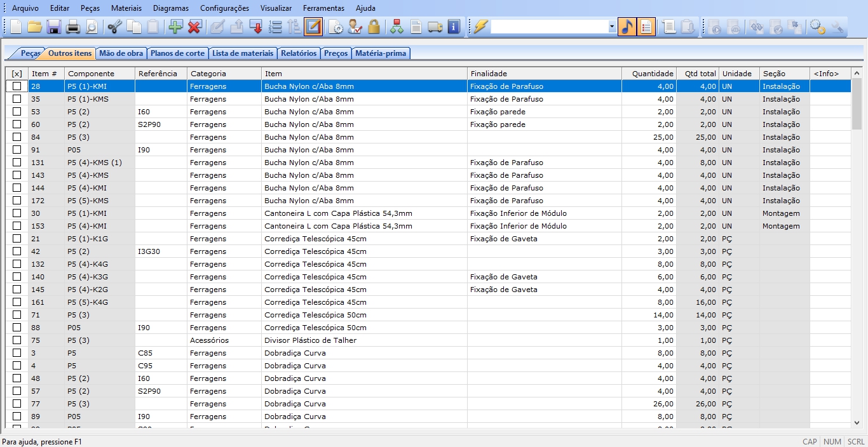Select checkbox next to item 153
This screenshot has height=447, width=868.
point(17,226)
